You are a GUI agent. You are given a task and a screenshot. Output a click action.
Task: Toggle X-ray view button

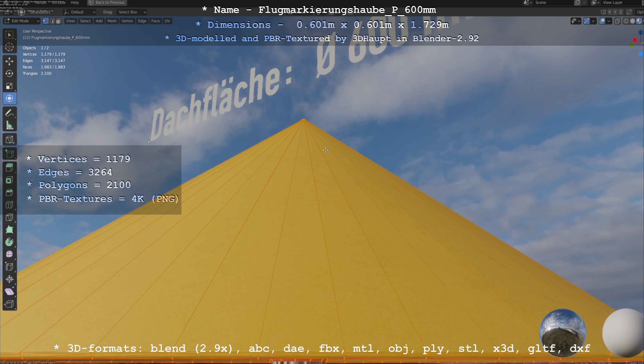click(x=617, y=21)
